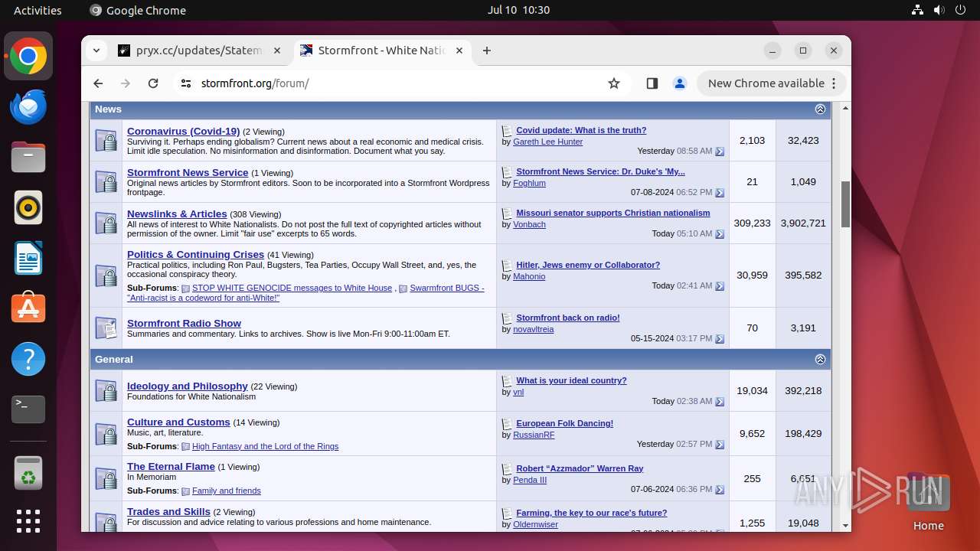Reload the current page

153,83
